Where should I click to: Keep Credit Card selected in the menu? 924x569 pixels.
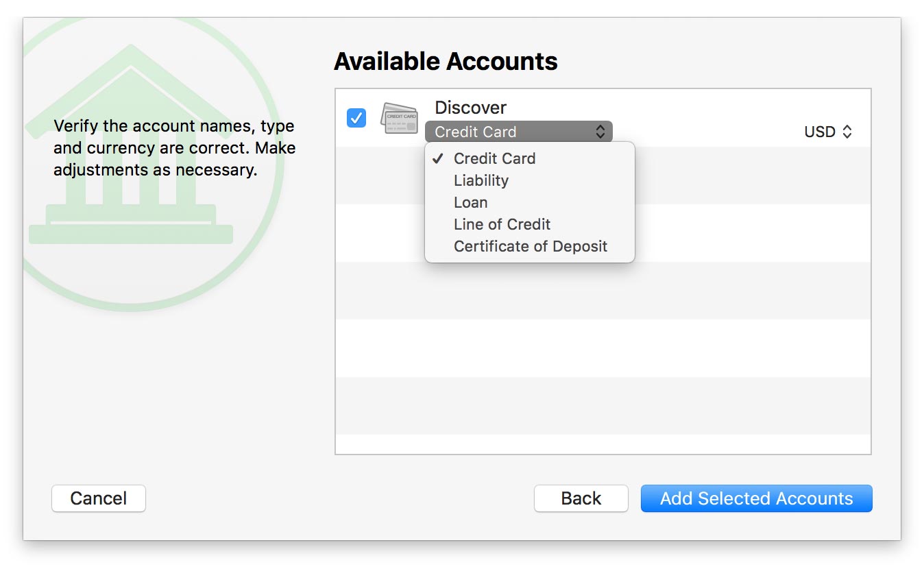(494, 158)
